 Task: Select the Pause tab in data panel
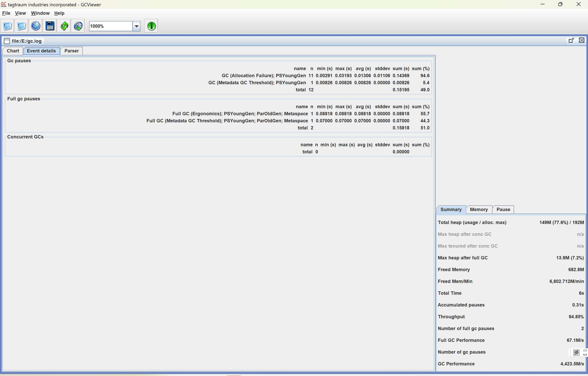[x=503, y=209]
